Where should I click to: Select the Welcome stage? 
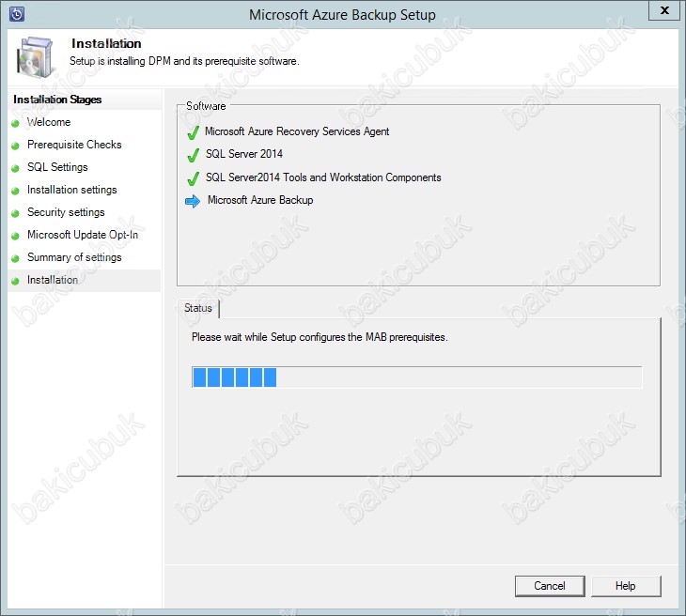coord(49,122)
